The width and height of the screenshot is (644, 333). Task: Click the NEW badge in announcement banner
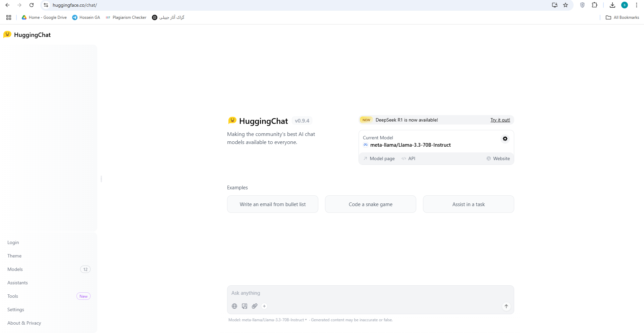coord(366,120)
